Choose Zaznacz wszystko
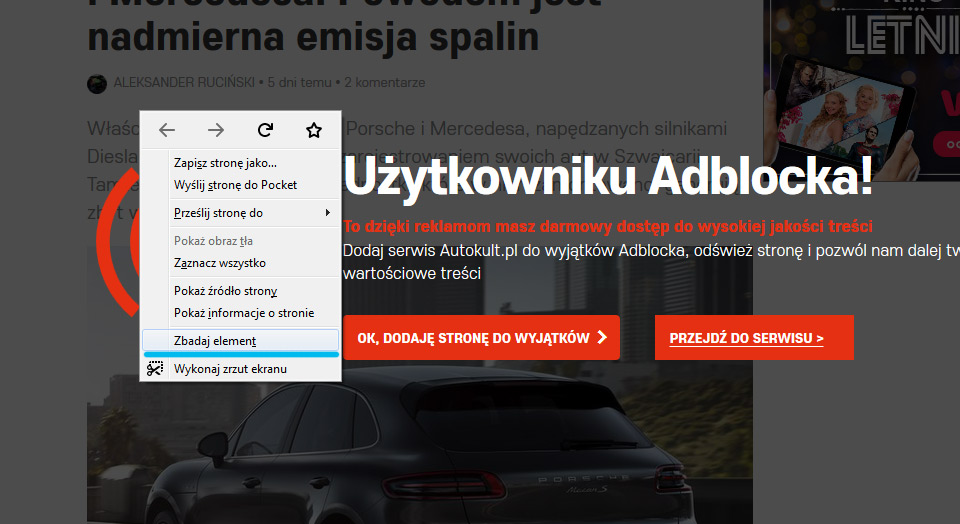 pyautogui.click(x=241, y=263)
